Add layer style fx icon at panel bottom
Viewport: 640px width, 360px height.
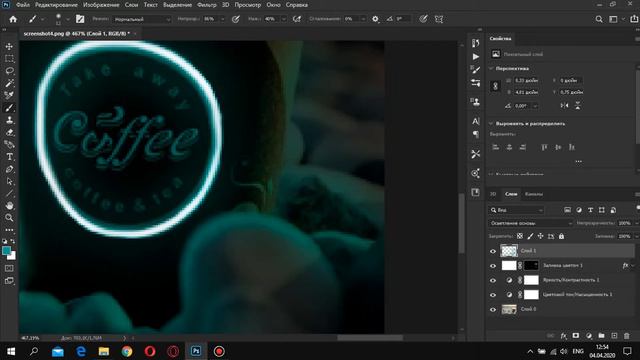[x=563, y=336]
